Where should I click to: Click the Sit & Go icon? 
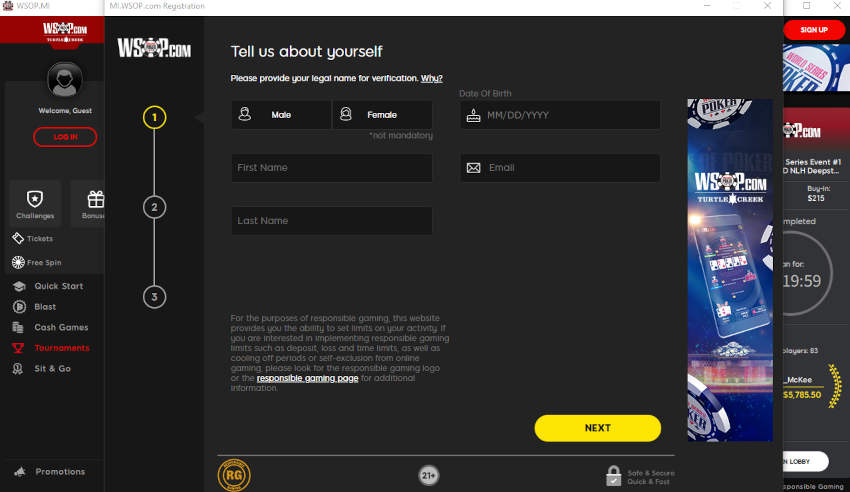[x=18, y=369]
